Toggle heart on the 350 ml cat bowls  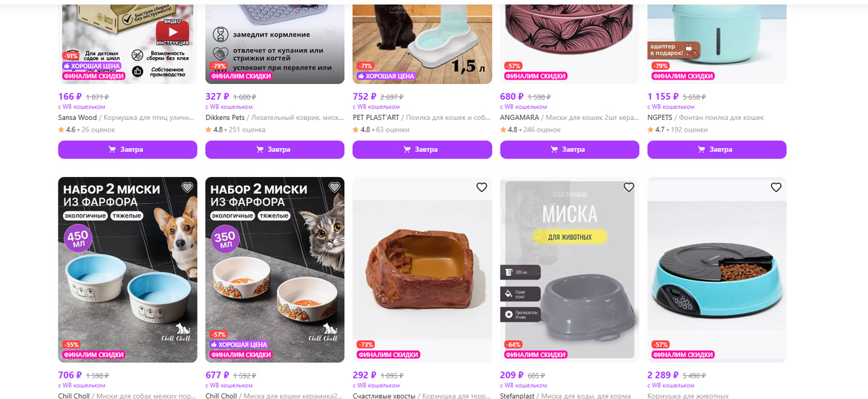[334, 187]
